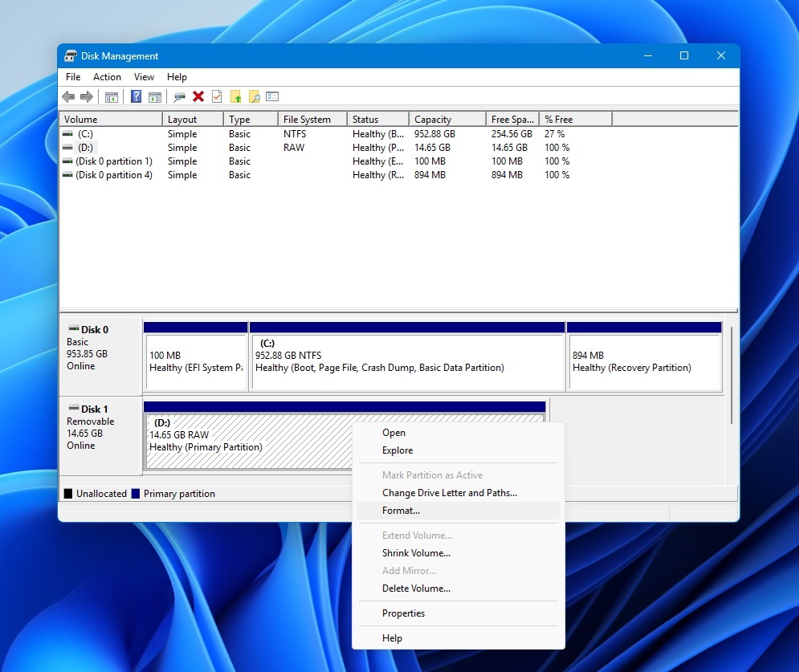Toggle the Show/Hide Console Tree icon
This screenshot has width=799, height=672.
(111, 96)
